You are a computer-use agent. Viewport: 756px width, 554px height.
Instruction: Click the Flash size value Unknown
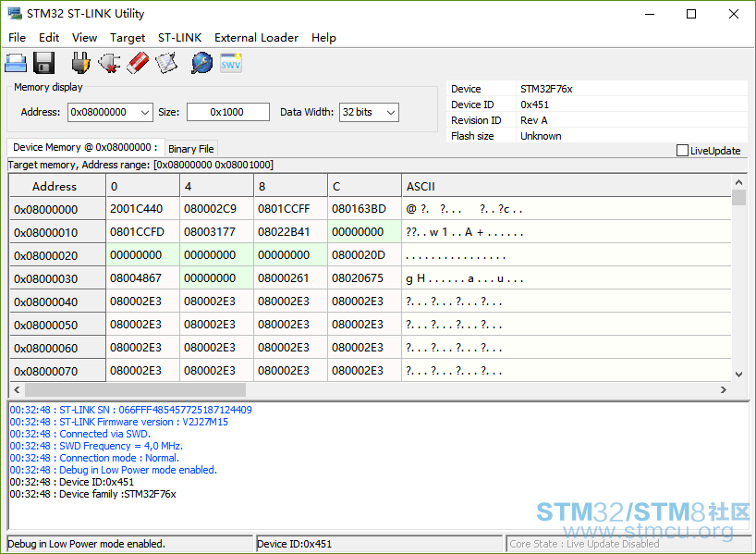coord(541,136)
